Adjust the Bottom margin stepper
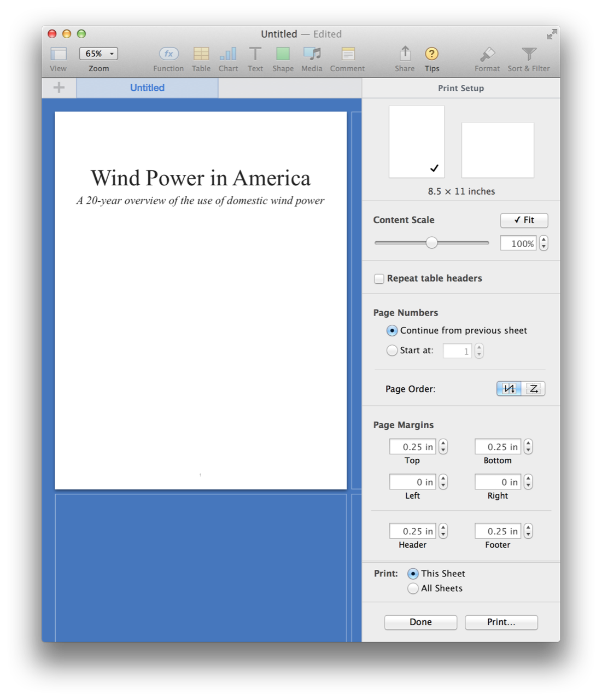This screenshot has height=700, width=602. tap(528, 447)
